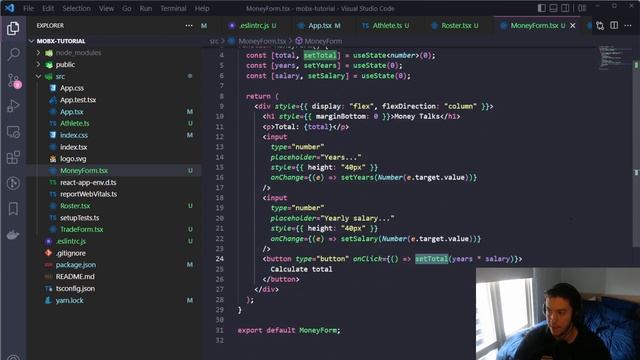
Task: Toggle bottom panel layout button
Action: pos(553,8)
